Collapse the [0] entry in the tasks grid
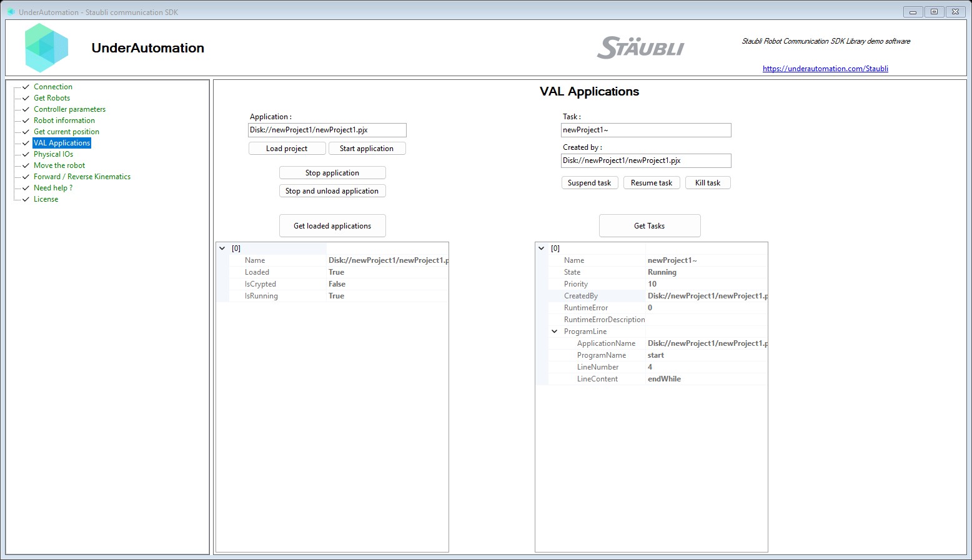The width and height of the screenshot is (972, 560). tap(542, 248)
